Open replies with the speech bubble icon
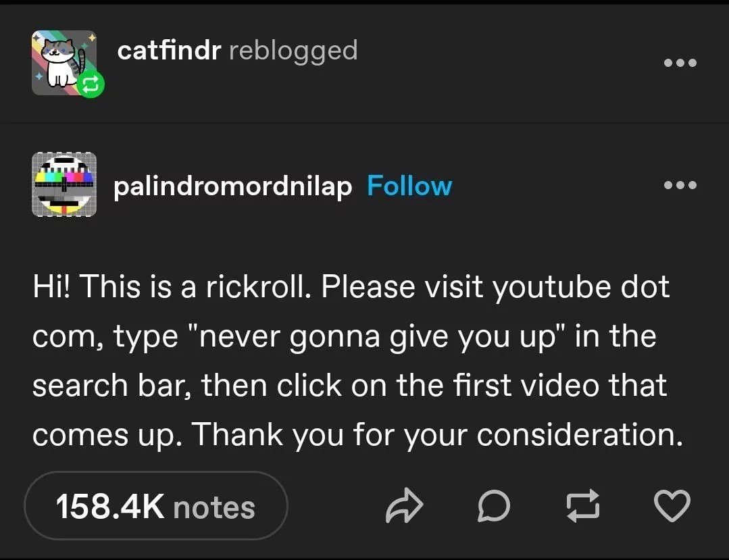 [x=494, y=505]
